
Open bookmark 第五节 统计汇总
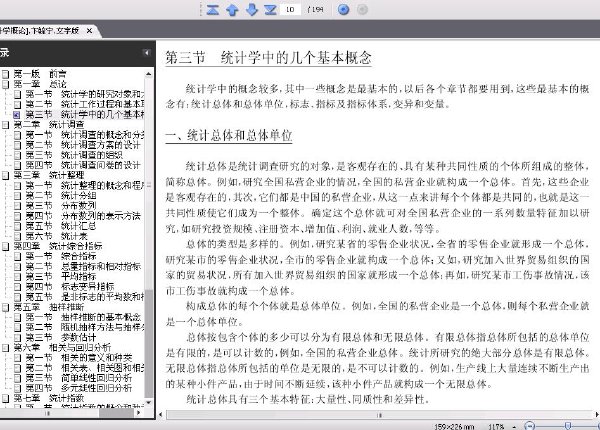tap(61, 226)
